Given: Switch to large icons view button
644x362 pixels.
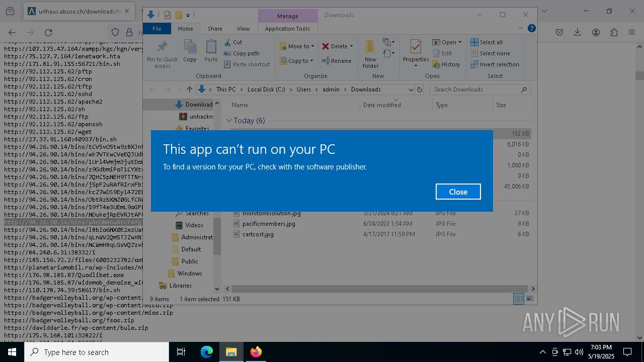Looking at the screenshot, I should tap(529, 299).
